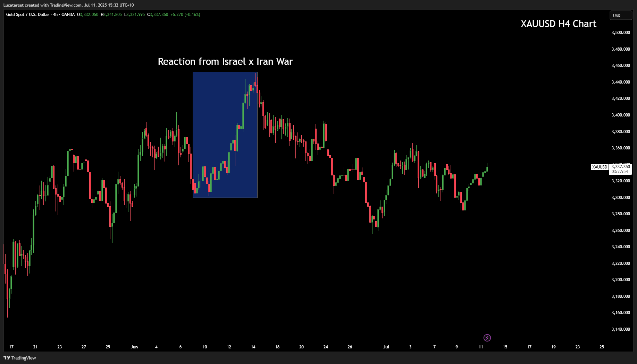
Task: Click the 'Jun' label on time axis
Action: click(134, 347)
